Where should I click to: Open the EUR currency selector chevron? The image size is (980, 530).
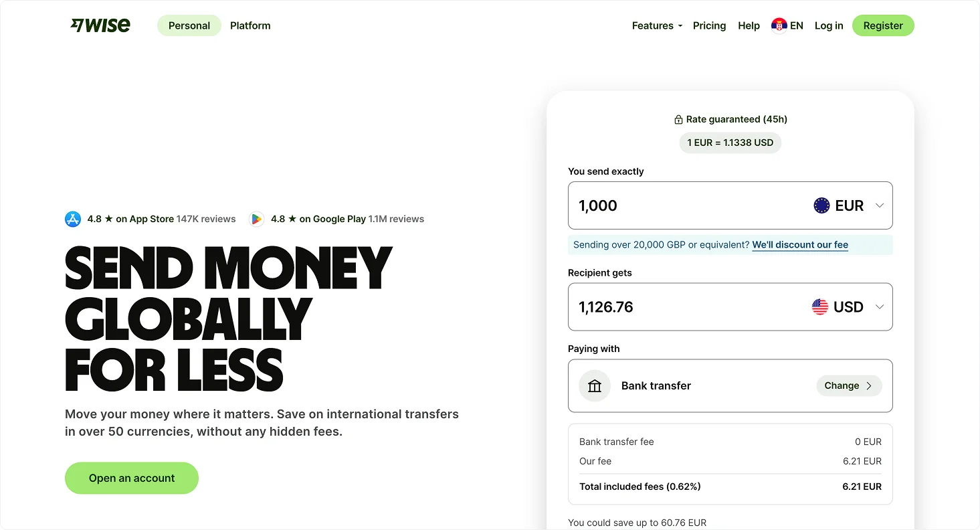(x=880, y=205)
